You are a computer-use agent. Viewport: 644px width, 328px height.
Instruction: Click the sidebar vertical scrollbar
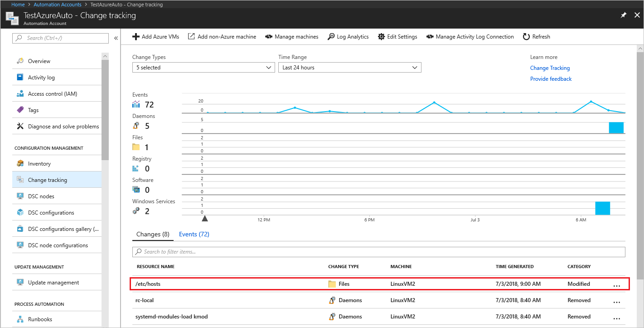click(x=105, y=109)
